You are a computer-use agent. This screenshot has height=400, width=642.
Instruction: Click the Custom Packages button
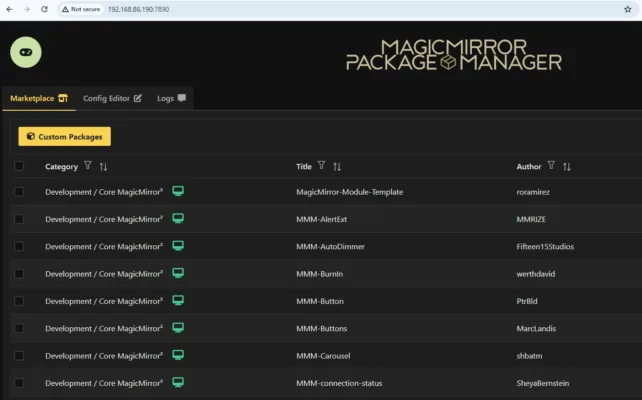pos(65,136)
